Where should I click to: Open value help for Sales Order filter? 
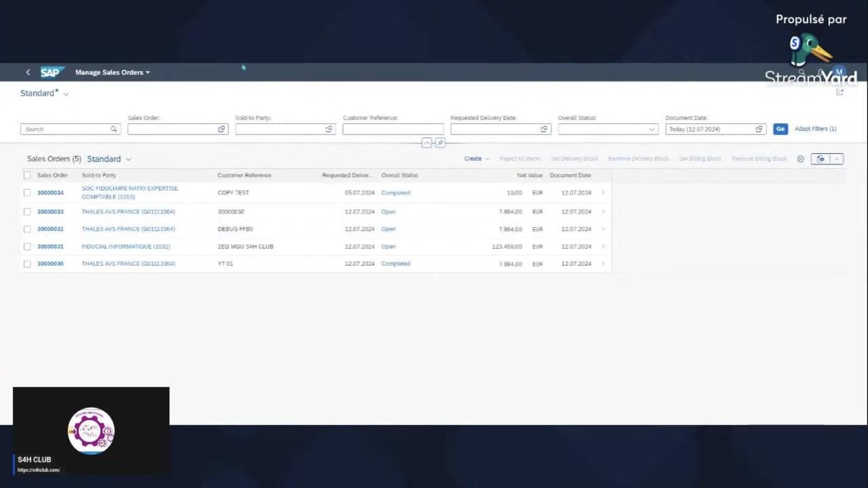[221, 129]
